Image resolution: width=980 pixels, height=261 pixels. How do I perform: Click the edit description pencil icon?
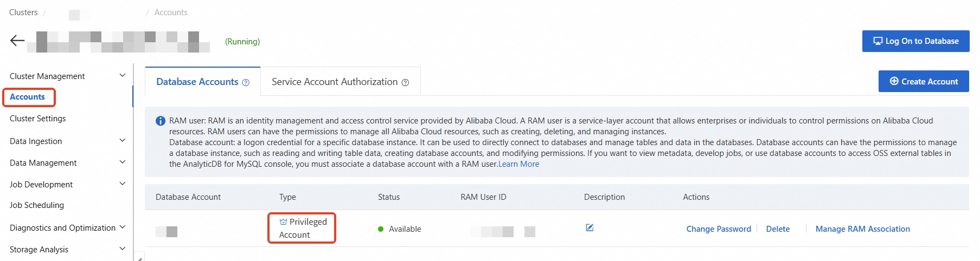590,228
